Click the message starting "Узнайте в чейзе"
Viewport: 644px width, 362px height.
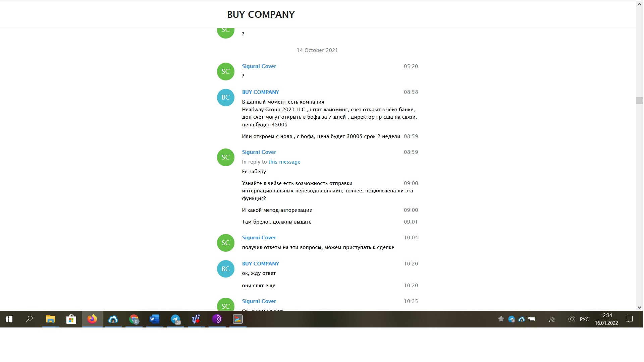[x=328, y=191]
